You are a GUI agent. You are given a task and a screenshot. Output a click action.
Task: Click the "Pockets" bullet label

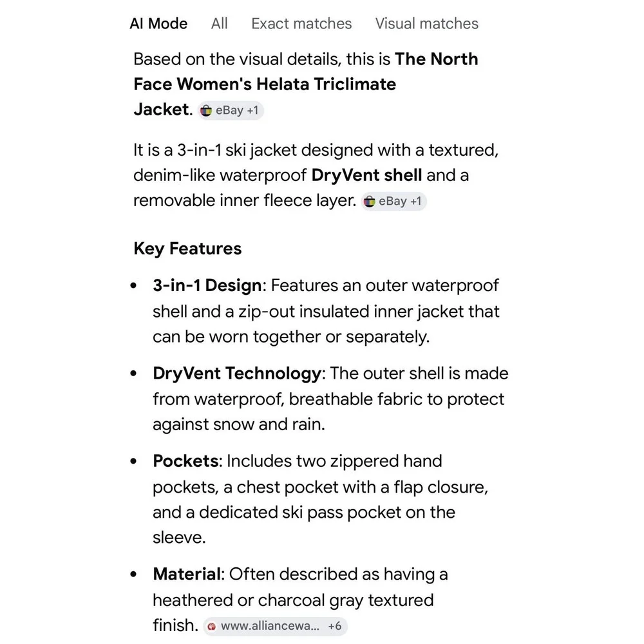coord(185,461)
